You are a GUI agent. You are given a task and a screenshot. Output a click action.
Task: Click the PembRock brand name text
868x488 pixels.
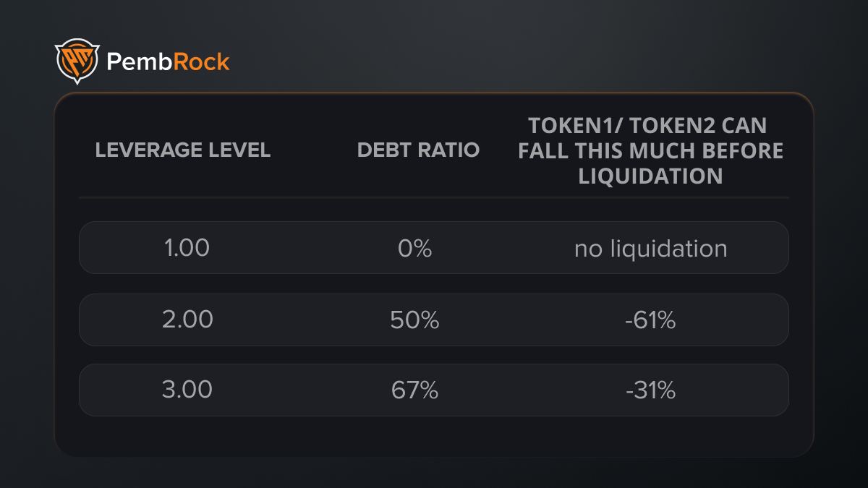click(168, 61)
